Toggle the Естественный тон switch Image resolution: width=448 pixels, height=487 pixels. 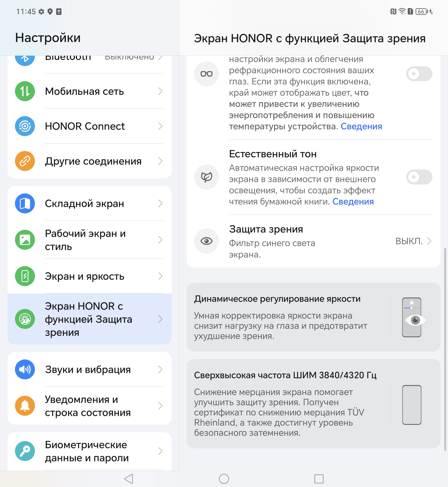tap(419, 177)
